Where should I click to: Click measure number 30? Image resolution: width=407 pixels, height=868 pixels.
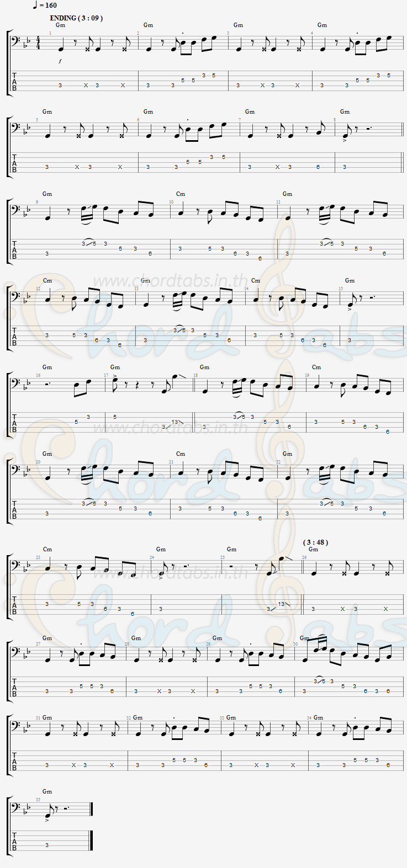tap(295, 644)
